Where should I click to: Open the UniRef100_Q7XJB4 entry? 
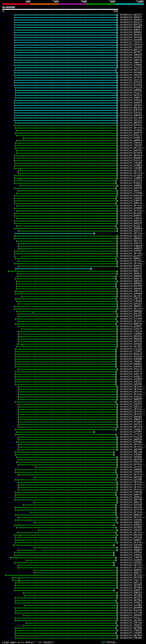tap(131, 118)
